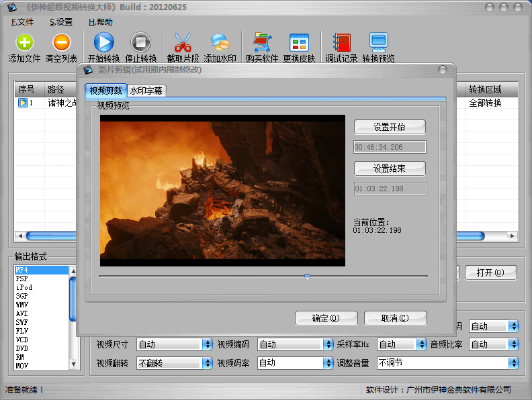Click the green Add File icon
Image resolution: width=532 pixels, height=400 pixels.
pos(25,43)
